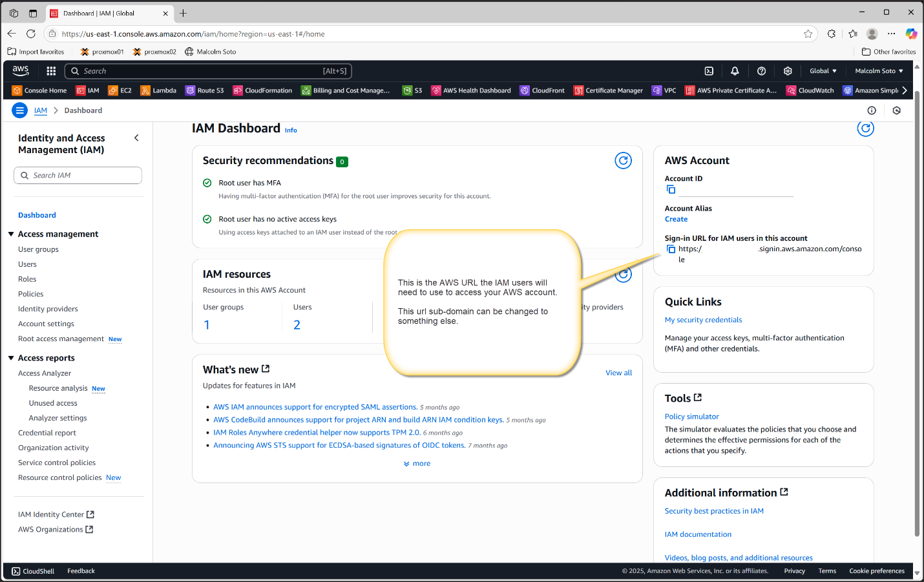
Task: Open Users in the IAM sidebar
Action: [27, 264]
